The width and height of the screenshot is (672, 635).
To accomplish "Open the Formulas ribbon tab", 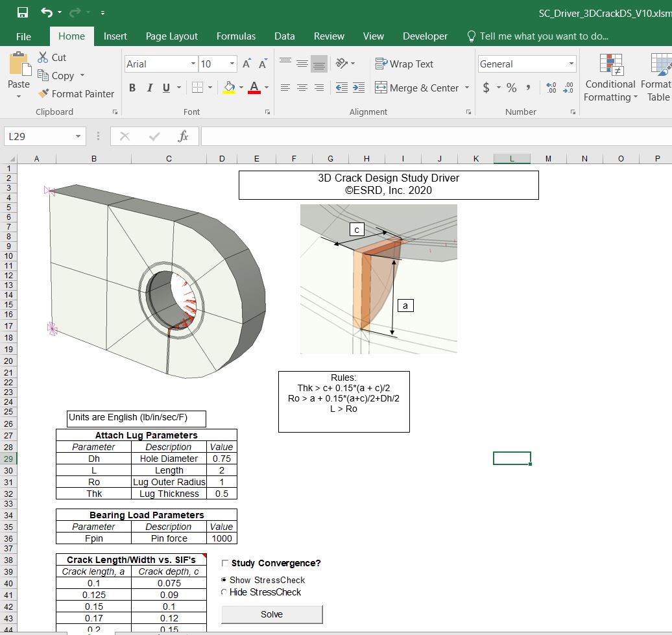I will click(x=236, y=36).
